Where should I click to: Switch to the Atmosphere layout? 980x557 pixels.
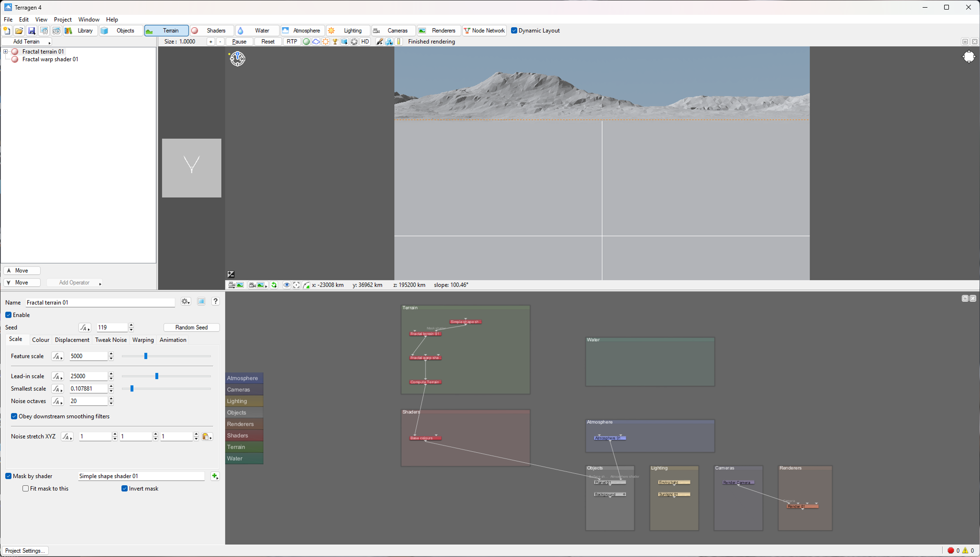302,31
